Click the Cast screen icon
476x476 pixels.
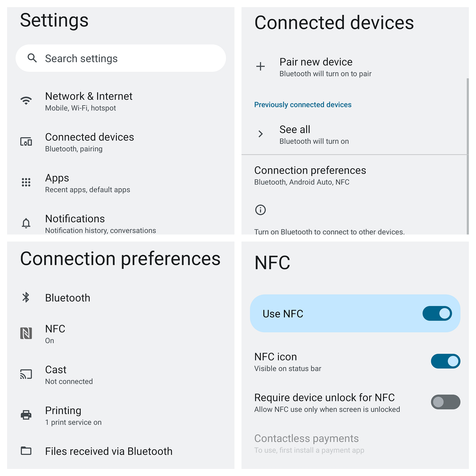26,374
